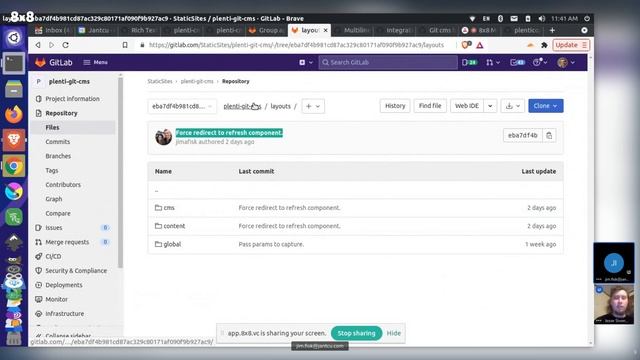Screen dimensions: 640x360
Task: Open Merge requests in the sidebar
Action: 67,242
